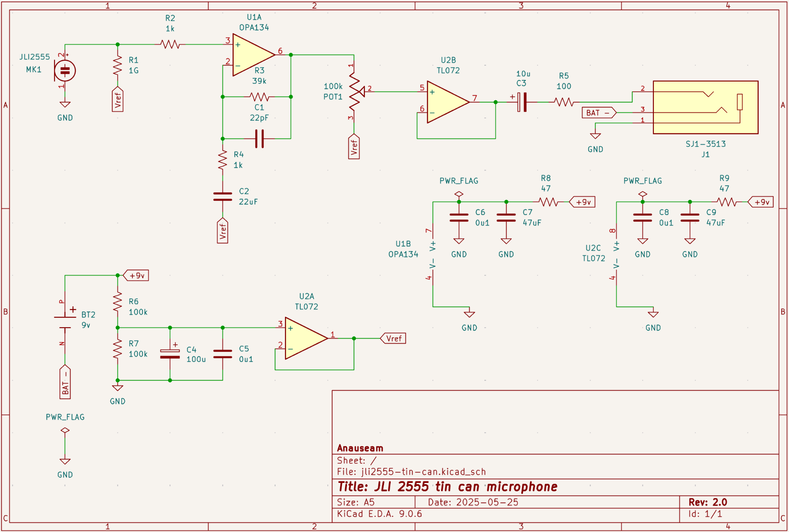The image size is (789, 532).
Task: Select resistor R1 1G symbol
Action: [118, 65]
